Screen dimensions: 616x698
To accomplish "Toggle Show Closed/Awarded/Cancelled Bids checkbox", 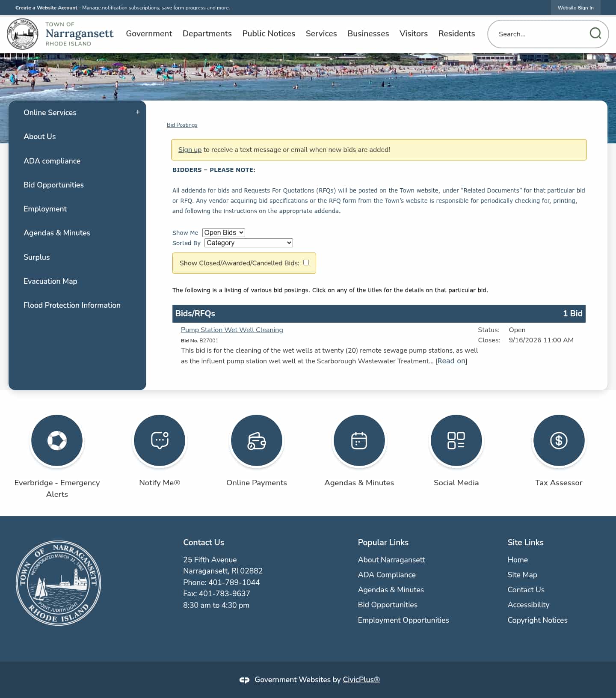I will tap(306, 263).
